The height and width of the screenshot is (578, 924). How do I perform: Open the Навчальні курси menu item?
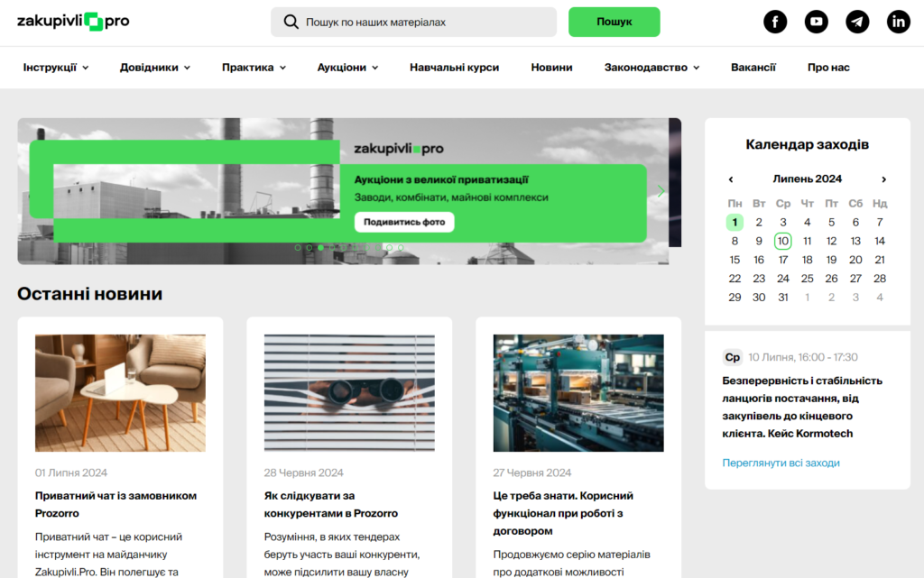click(454, 68)
